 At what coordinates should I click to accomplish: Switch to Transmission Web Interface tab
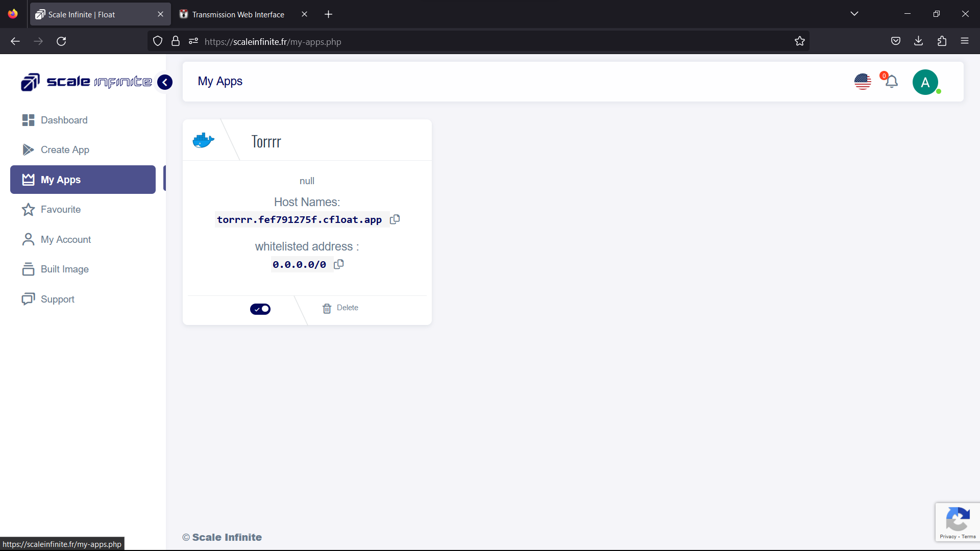coord(238,14)
